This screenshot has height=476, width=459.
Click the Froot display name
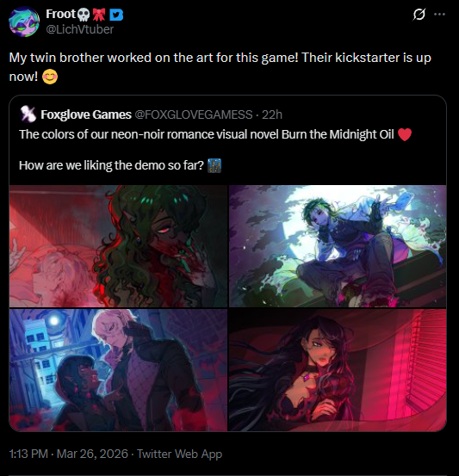pos(60,14)
